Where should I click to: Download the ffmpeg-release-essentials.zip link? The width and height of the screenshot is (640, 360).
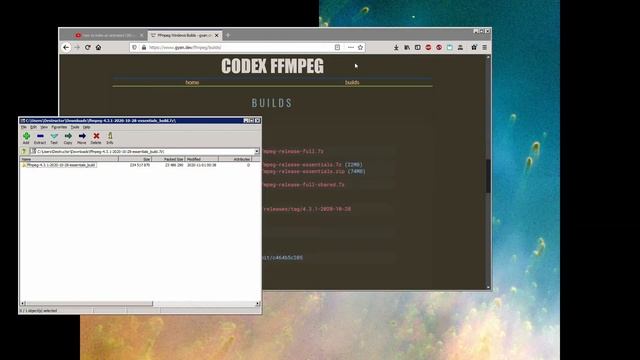pos(304,171)
